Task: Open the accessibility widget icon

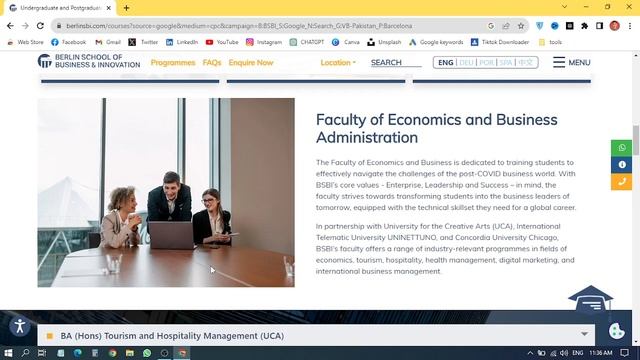Action: [x=20, y=326]
